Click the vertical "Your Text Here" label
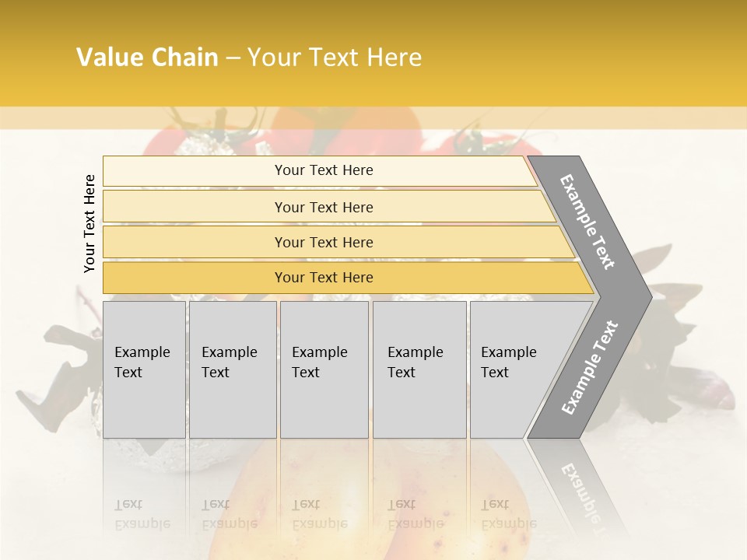The width and height of the screenshot is (747, 560). click(x=89, y=223)
